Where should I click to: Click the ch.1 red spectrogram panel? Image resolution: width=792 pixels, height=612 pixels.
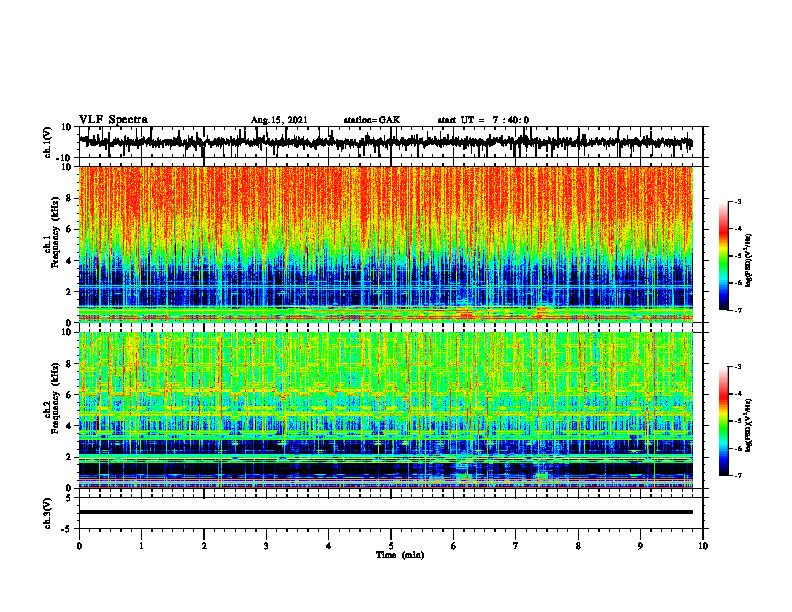385,244
